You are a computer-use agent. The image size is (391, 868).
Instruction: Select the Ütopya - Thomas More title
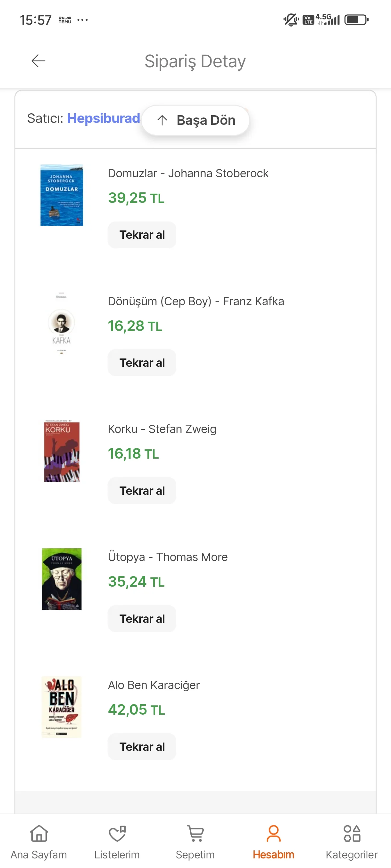point(168,557)
